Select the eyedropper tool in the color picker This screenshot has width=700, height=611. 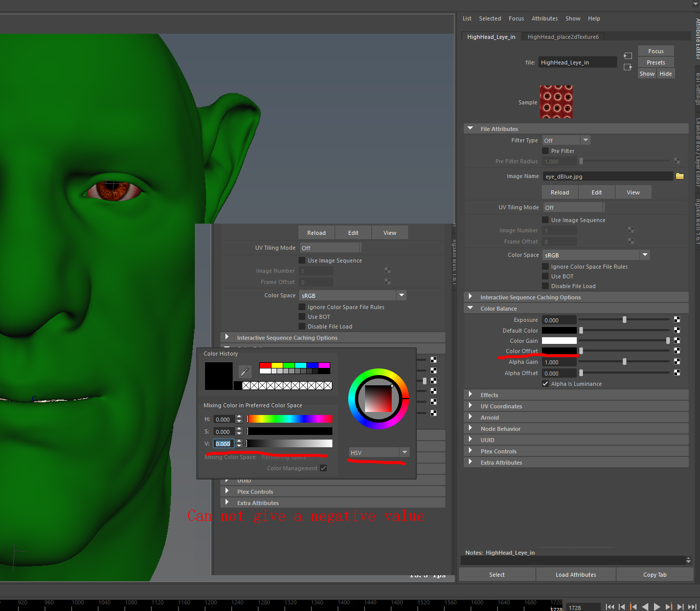tap(244, 371)
